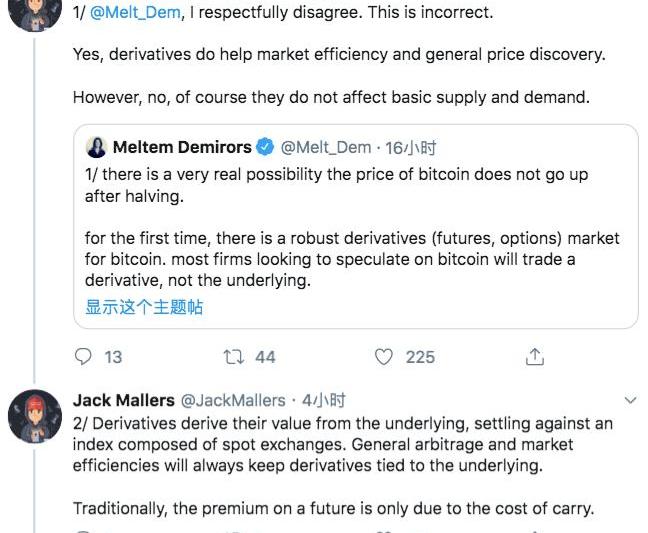648x533 pixels.
Task: Open the quoted tweet about bitcoin halving
Action: pos(355,240)
